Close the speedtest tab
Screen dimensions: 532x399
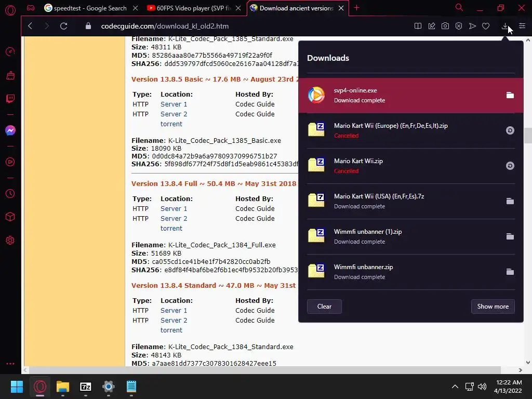[x=136, y=8]
